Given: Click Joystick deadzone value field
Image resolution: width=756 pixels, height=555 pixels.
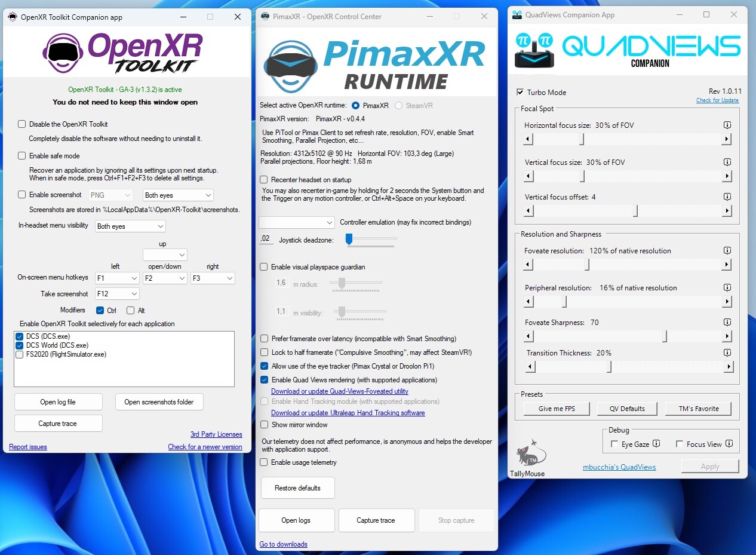Looking at the screenshot, I should (x=266, y=238).
